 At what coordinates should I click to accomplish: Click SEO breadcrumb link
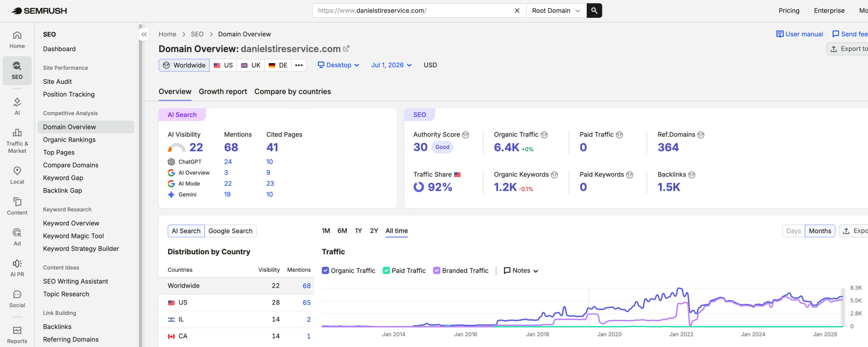click(197, 34)
